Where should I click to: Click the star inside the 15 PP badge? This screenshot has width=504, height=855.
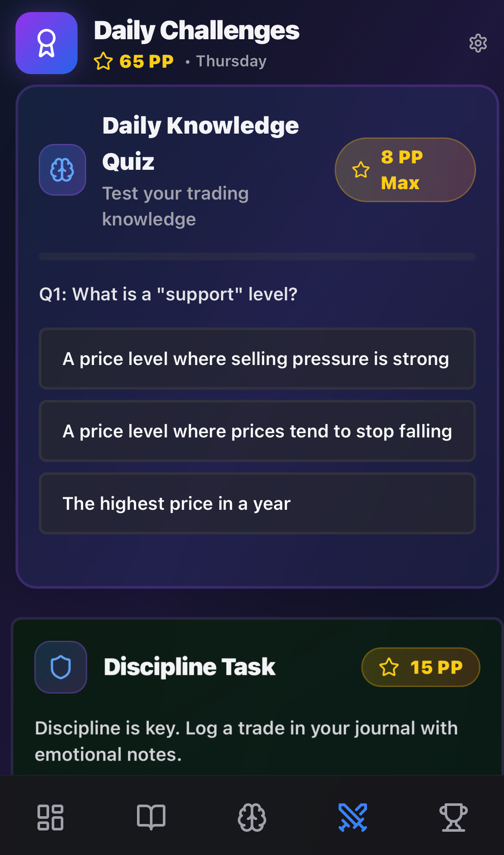coord(390,667)
